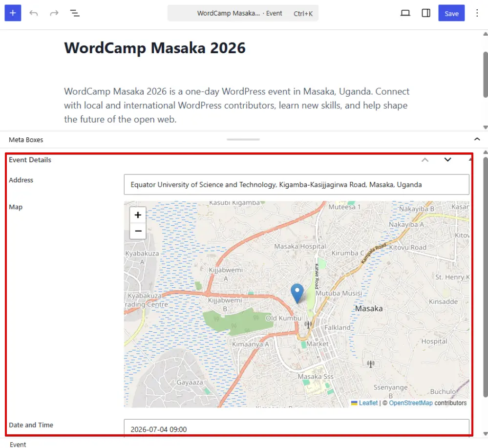Click the blue location marker pin
The image size is (488, 448).
[297, 293]
